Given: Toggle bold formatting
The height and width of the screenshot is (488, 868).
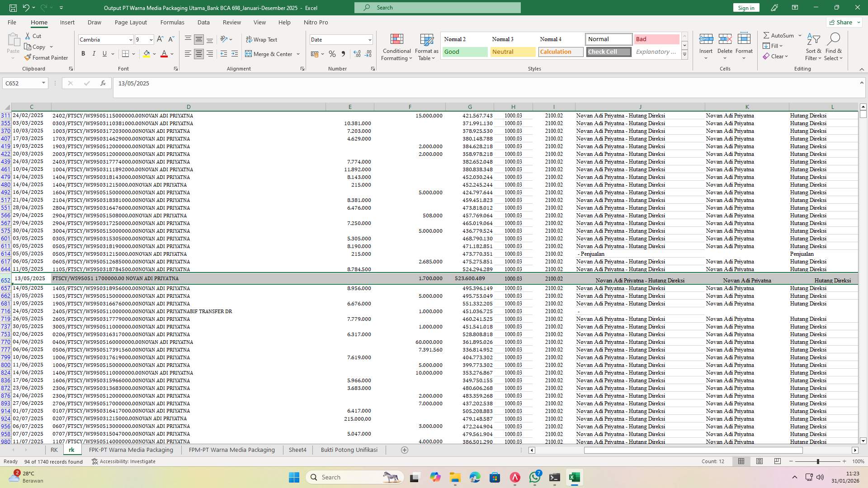Looking at the screenshot, I should pyautogui.click(x=83, y=53).
